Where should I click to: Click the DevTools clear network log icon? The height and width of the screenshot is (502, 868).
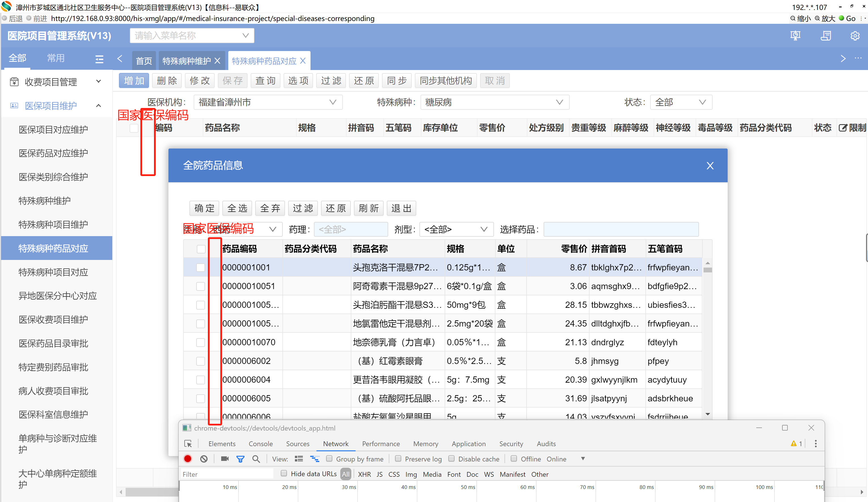tap(204, 459)
